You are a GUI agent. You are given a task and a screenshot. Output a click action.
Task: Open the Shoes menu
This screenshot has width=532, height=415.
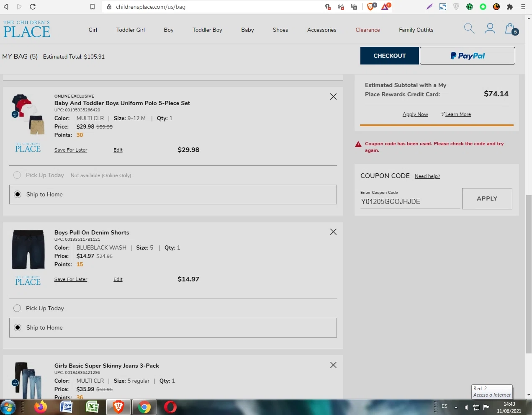coord(280,30)
